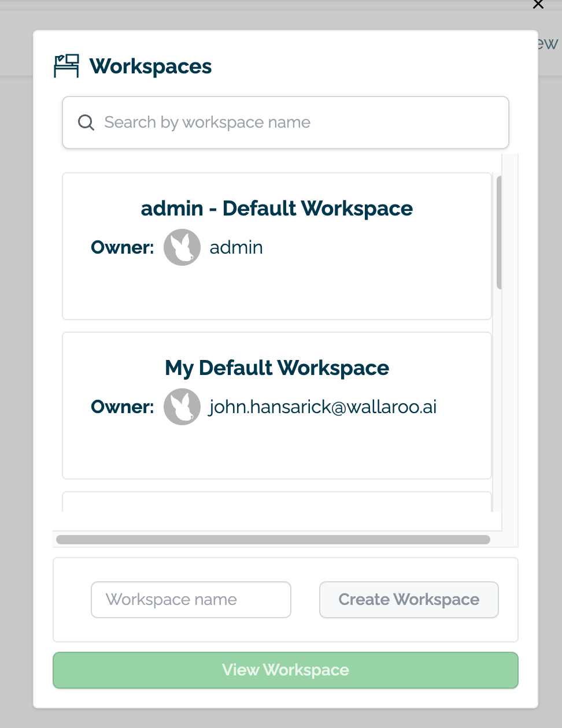
Task: Click the Workspaces flag icon in the header
Action: (65, 65)
